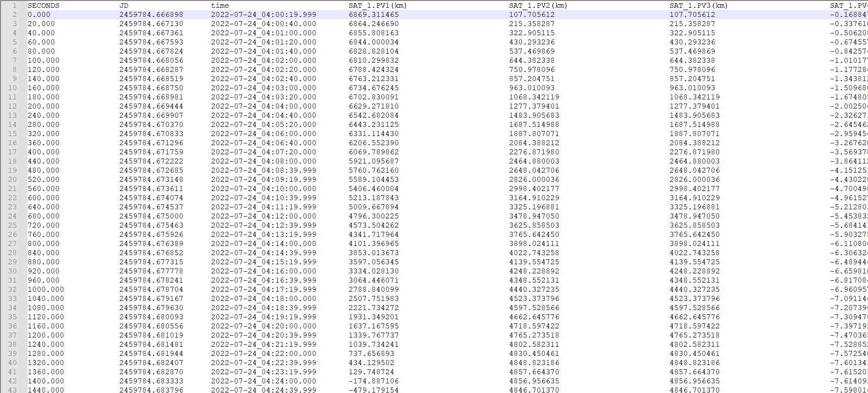Click line number 2 in the gutter
Screen dimensions: 868x393
pos(14,15)
